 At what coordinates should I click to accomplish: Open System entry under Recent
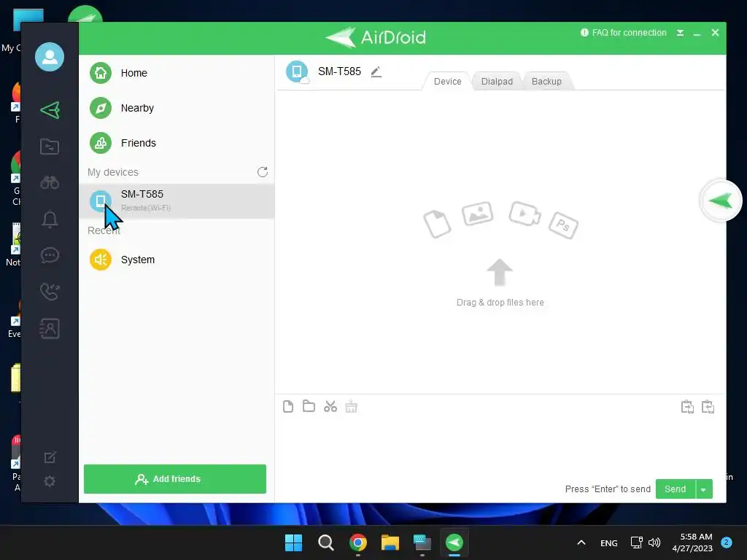pyautogui.click(x=177, y=260)
